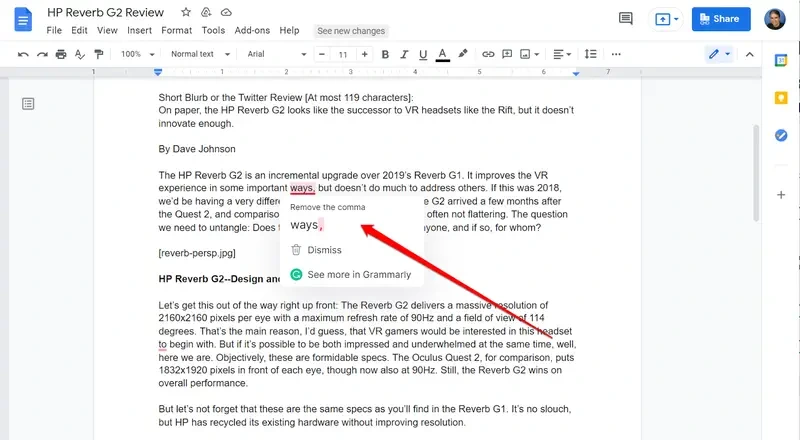Screen dimensions: 800x440
Task: Click the underlined word 'ways,' in the document
Action: click(x=303, y=188)
